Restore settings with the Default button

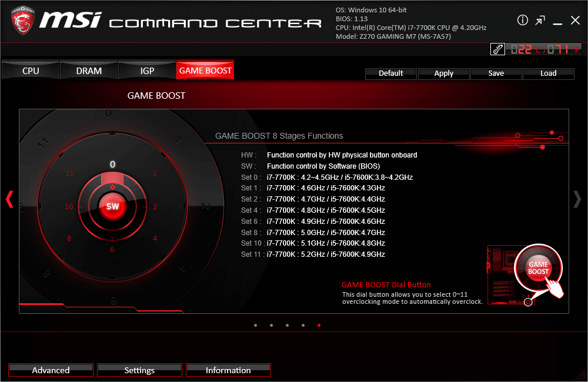[x=390, y=73]
